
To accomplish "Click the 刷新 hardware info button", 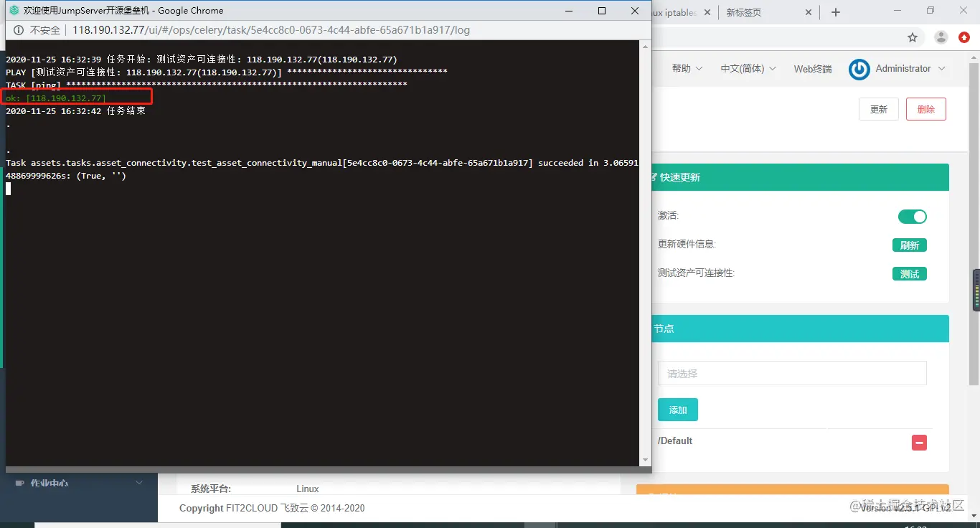I will (910, 245).
